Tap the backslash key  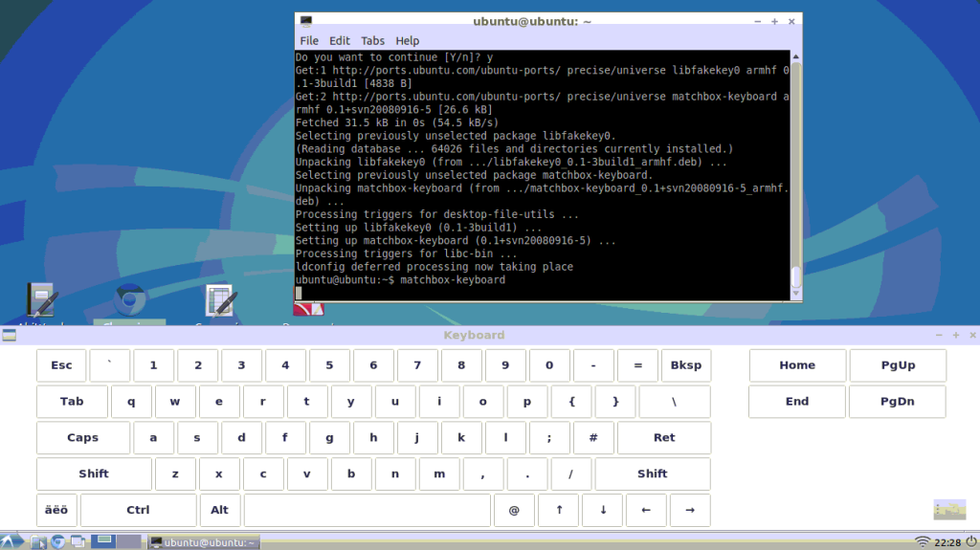tap(675, 401)
